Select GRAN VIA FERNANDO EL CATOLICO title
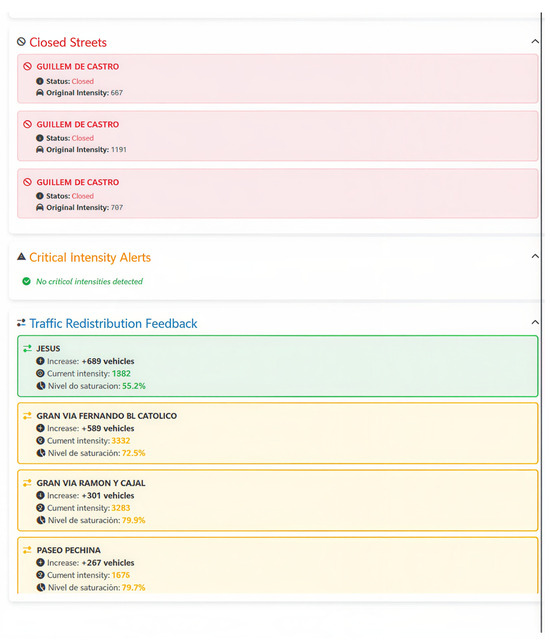Viewport: 550px width, 643px height. [x=107, y=416]
